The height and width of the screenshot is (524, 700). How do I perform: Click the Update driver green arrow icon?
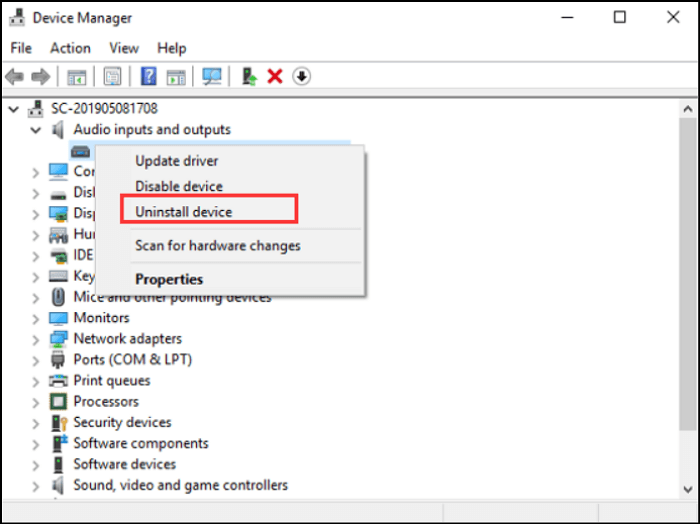(x=249, y=77)
